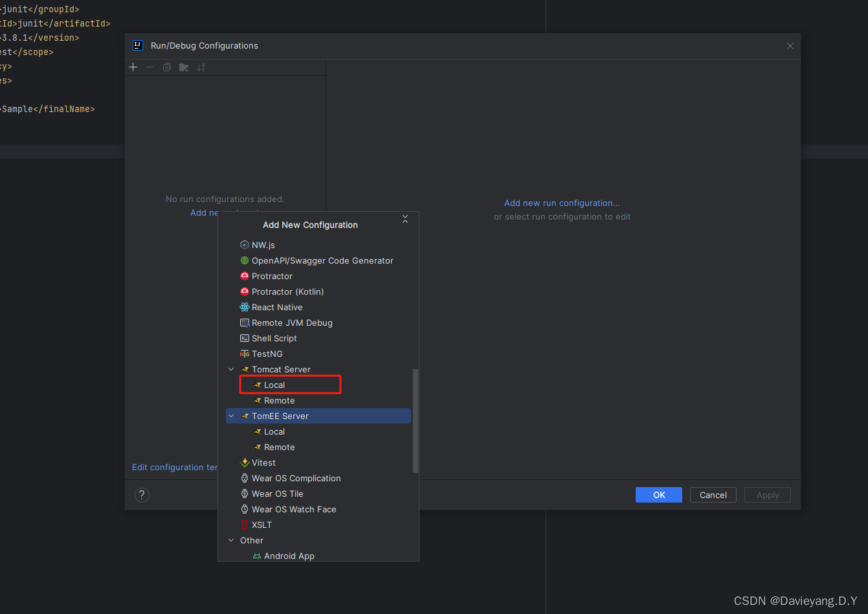
Task: Click the Apply button
Action: [768, 495]
